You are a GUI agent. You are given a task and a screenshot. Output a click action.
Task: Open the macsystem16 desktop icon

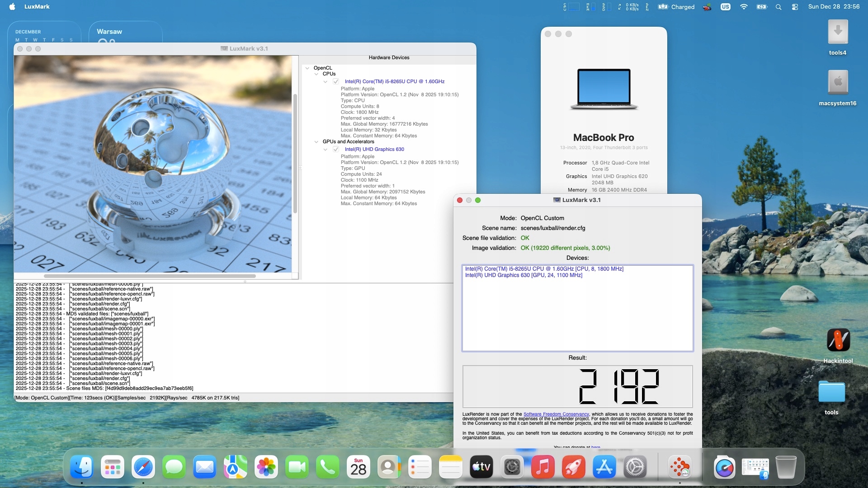coord(837,83)
